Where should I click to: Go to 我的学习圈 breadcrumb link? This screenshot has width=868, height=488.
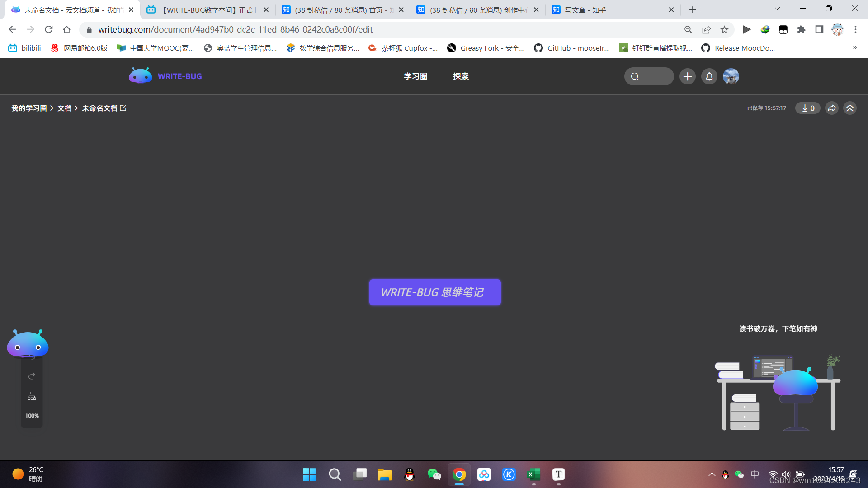(29, 108)
